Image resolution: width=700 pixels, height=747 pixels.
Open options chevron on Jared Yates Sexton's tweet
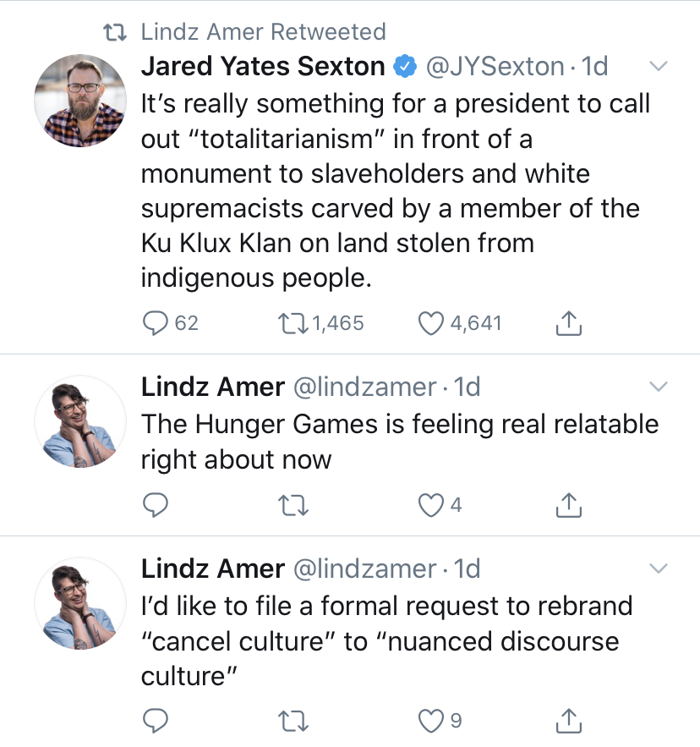tap(659, 66)
